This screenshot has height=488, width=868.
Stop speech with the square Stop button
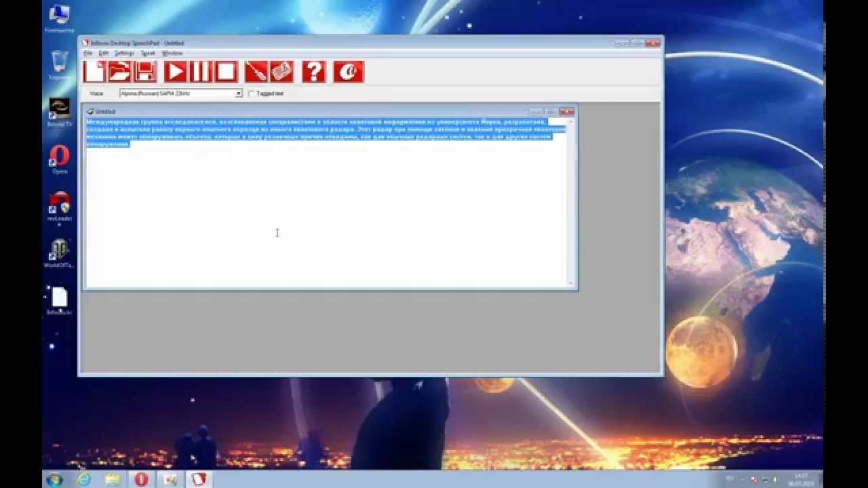pos(226,72)
